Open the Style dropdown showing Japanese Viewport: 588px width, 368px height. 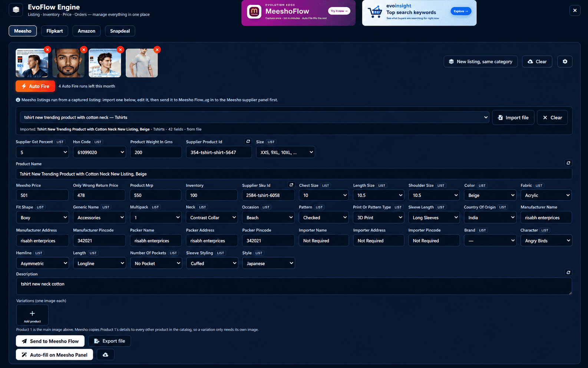pos(268,263)
